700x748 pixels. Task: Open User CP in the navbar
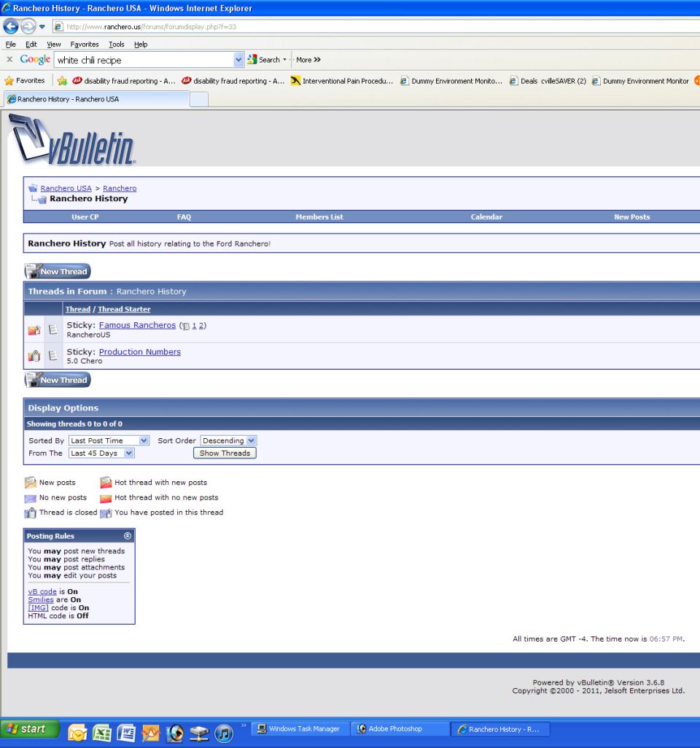click(85, 217)
